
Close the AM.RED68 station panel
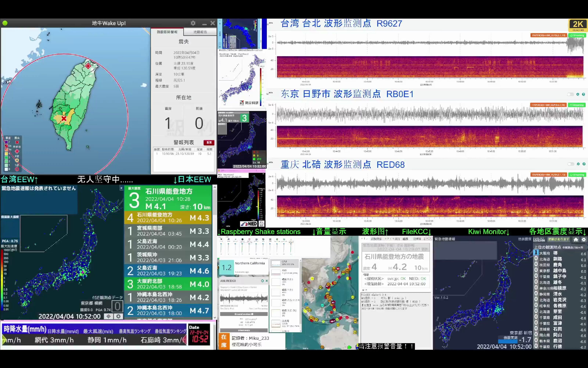(x=267, y=281)
